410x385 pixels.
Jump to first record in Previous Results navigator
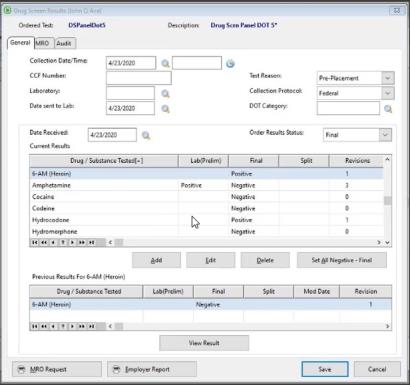[x=34, y=326]
